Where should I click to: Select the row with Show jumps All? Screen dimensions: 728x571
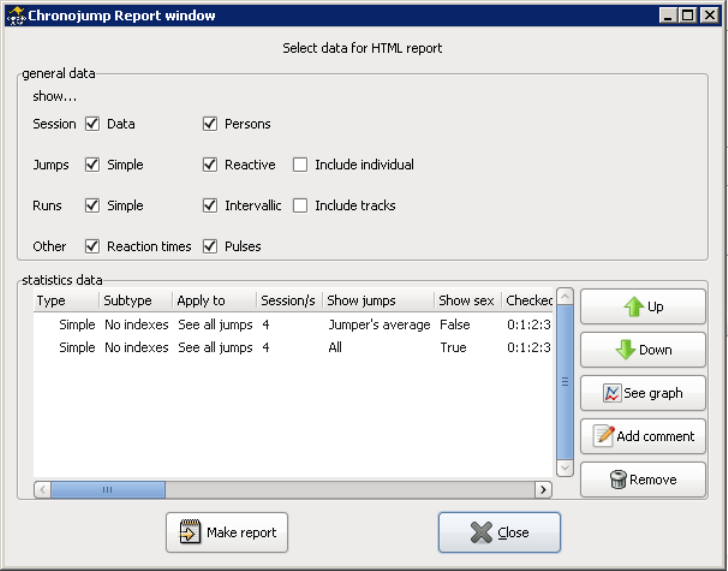[293, 347]
